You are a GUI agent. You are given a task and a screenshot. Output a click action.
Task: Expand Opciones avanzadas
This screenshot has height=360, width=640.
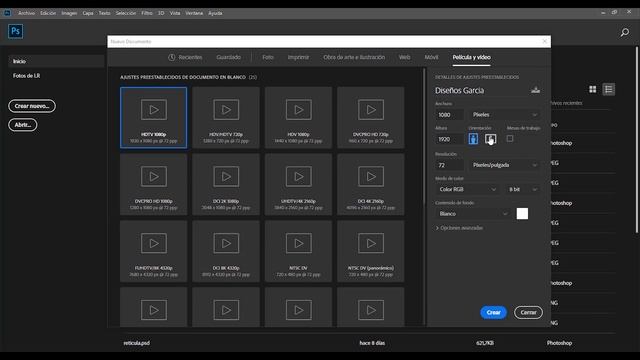point(459,228)
